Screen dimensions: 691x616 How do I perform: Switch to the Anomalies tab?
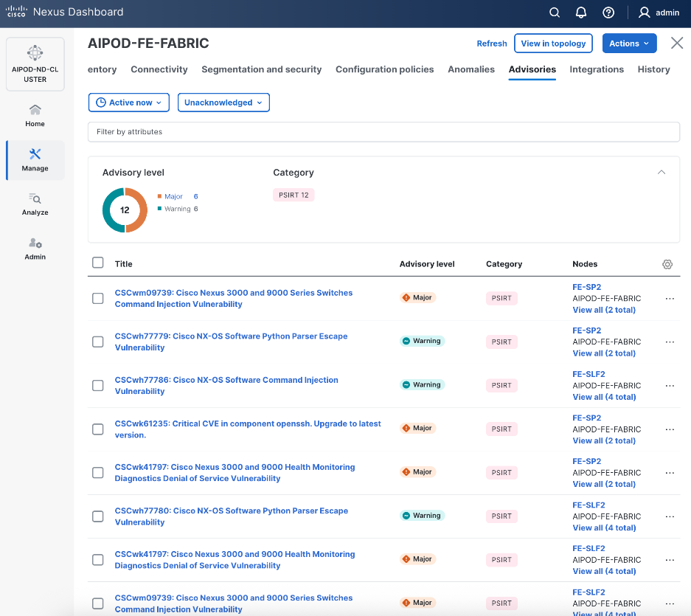point(471,69)
